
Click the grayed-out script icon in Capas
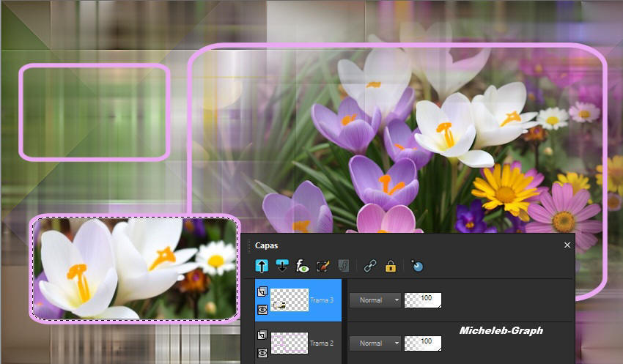click(x=343, y=267)
